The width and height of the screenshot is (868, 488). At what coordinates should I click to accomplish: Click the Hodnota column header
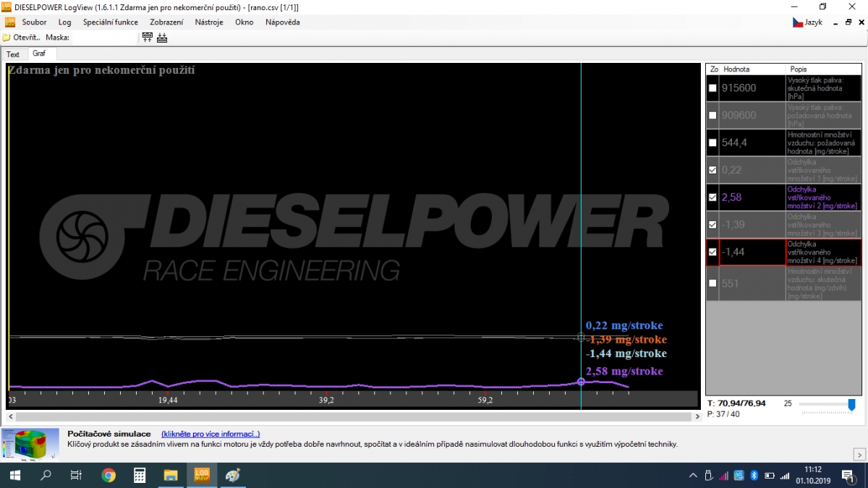pyautogui.click(x=752, y=69)
